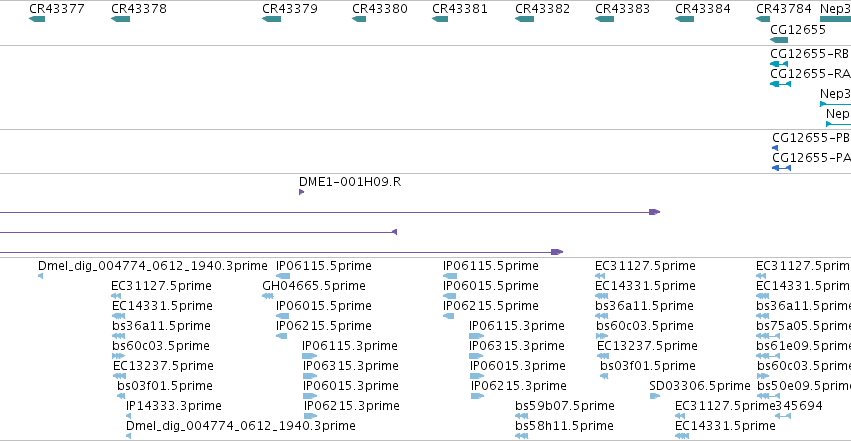Select the GH04665.5prime EST arrow glyph
This screenshot has height=441, width=851.
pyautogui.click(x=268, y=296)
